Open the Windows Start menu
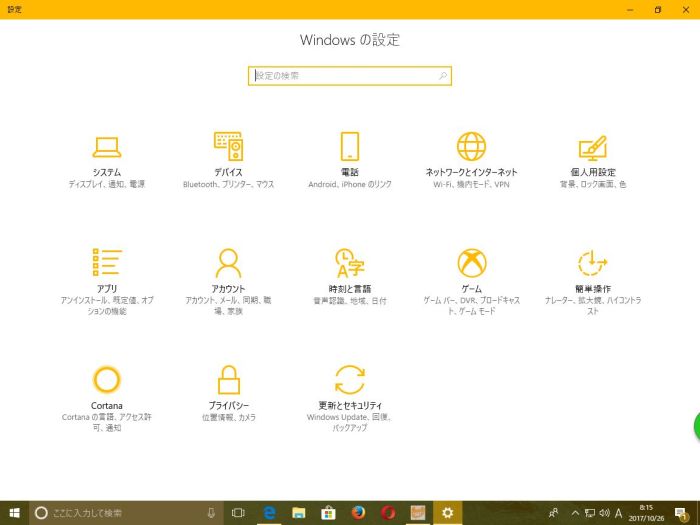The image size is (700, 525). point(14,513)
